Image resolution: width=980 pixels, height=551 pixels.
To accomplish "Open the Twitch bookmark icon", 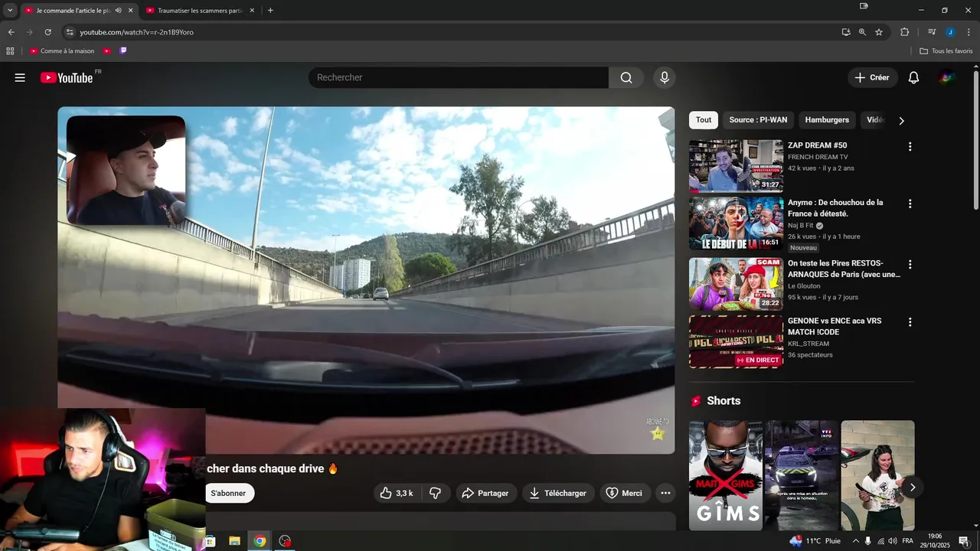I will tap(123, 51).
